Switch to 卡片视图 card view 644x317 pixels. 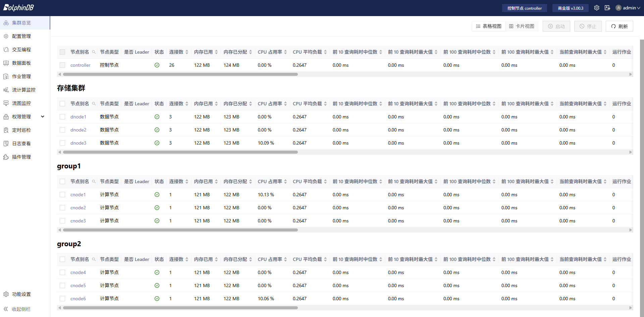522,26
